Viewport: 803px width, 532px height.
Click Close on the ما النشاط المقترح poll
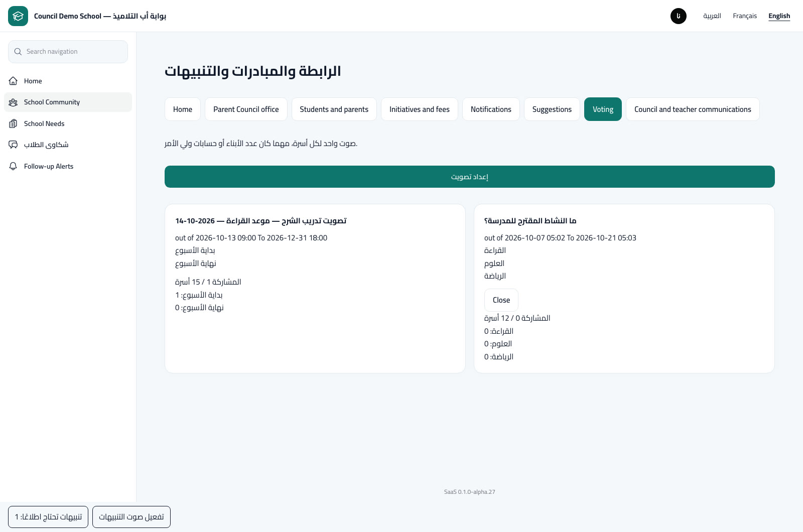pyautogui.click(x=501, y=300)
